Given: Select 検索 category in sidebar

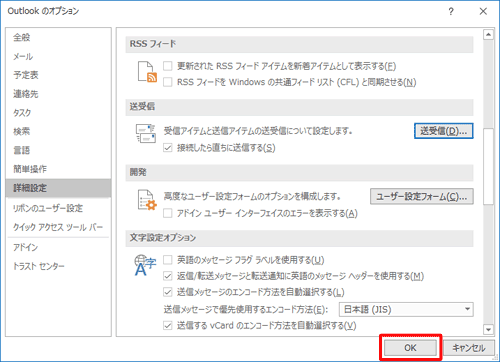Looking at the screenshot, I should (58, 131).
